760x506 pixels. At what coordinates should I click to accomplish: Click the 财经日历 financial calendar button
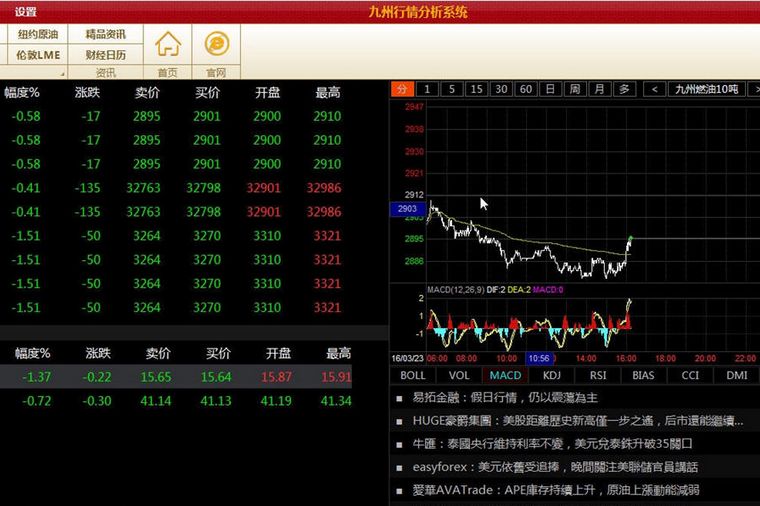point(105,54)
